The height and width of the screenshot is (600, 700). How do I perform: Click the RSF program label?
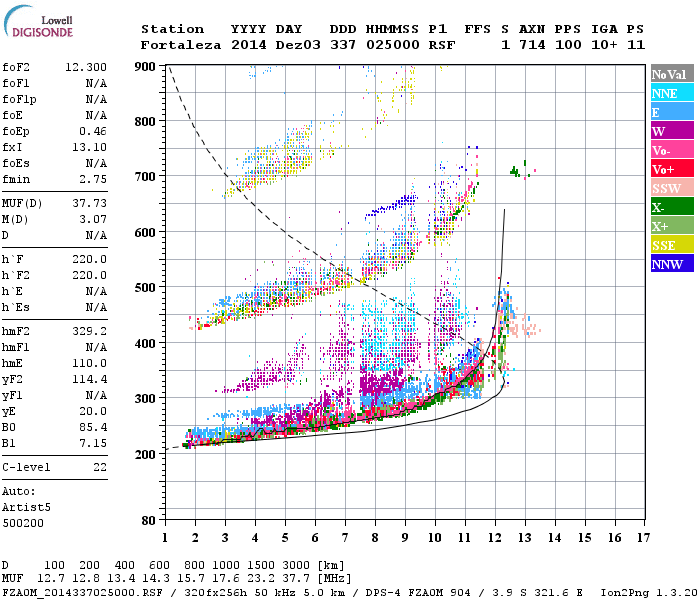coord(442,45)
